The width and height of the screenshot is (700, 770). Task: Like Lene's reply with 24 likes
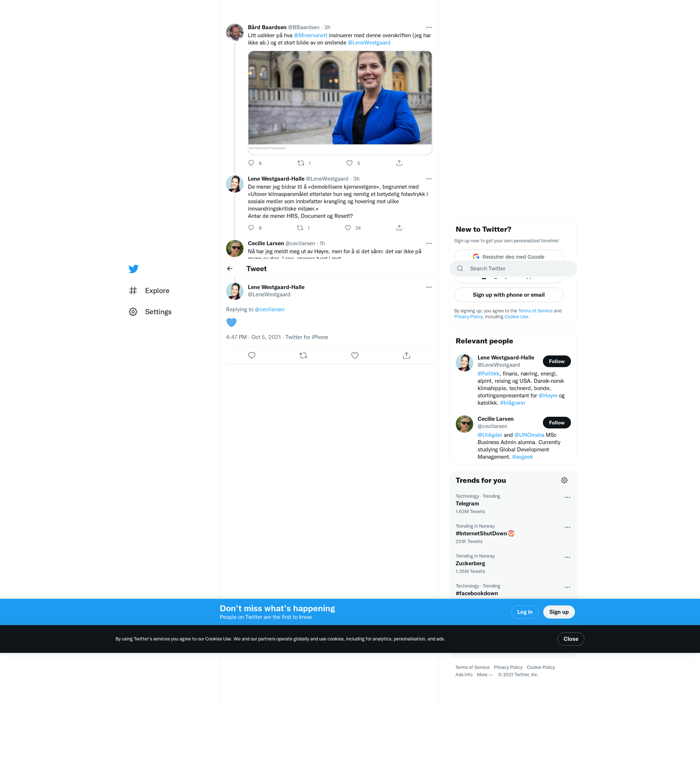point(348,228)
